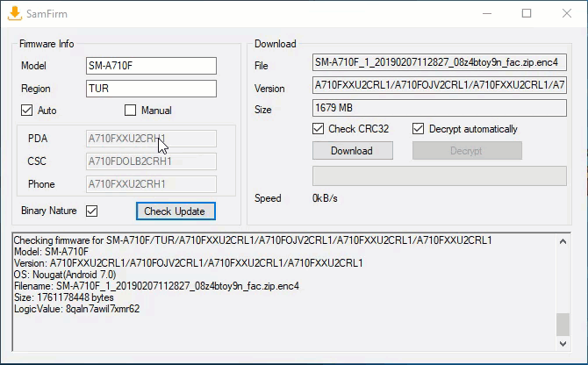
Task: Click the 'Filename:' log line
Action: click(x=156, y=286)
